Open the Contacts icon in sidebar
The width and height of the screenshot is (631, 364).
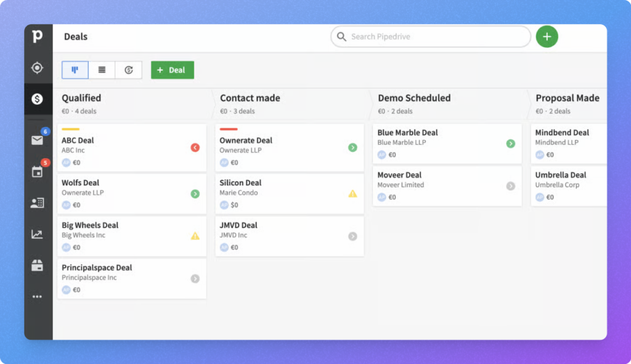coord(37,203)
